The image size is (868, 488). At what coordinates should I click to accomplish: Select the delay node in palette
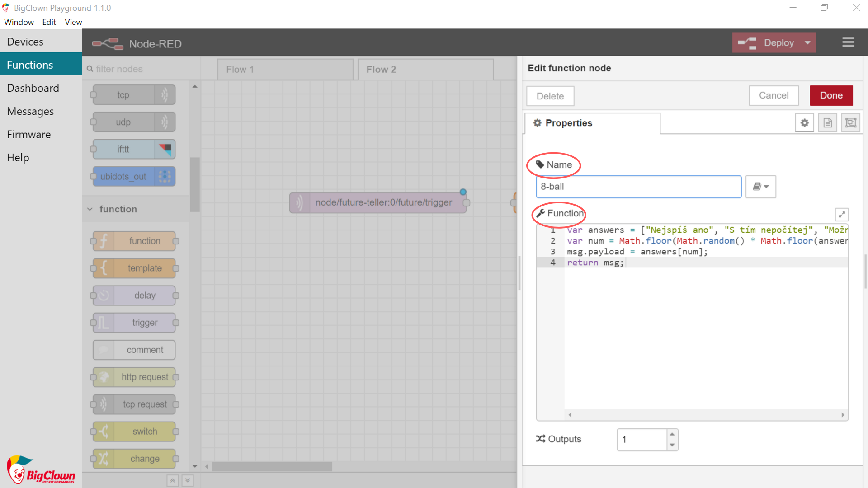coord(134,296)
